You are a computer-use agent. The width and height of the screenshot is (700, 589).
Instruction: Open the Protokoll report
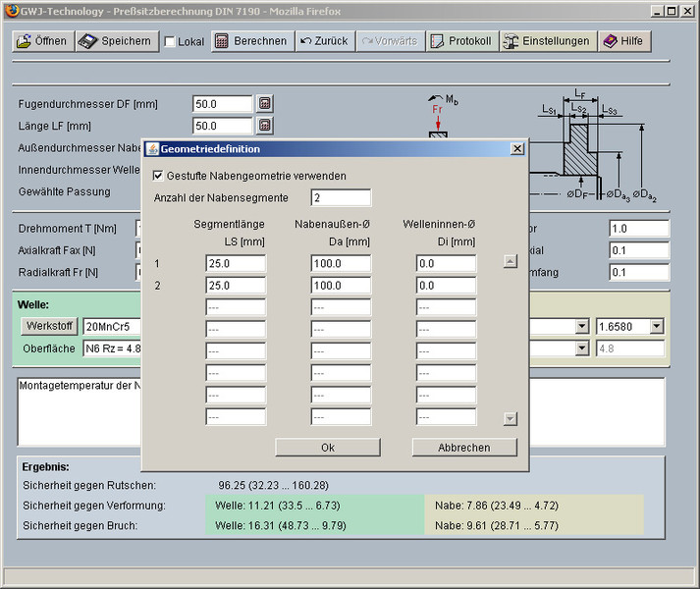point(461,41)
